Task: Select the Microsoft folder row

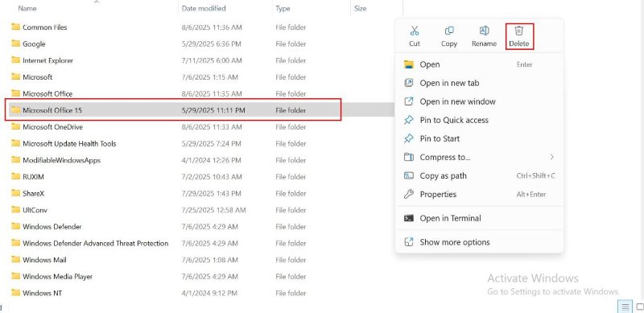Action: click(x=37, y=76)
